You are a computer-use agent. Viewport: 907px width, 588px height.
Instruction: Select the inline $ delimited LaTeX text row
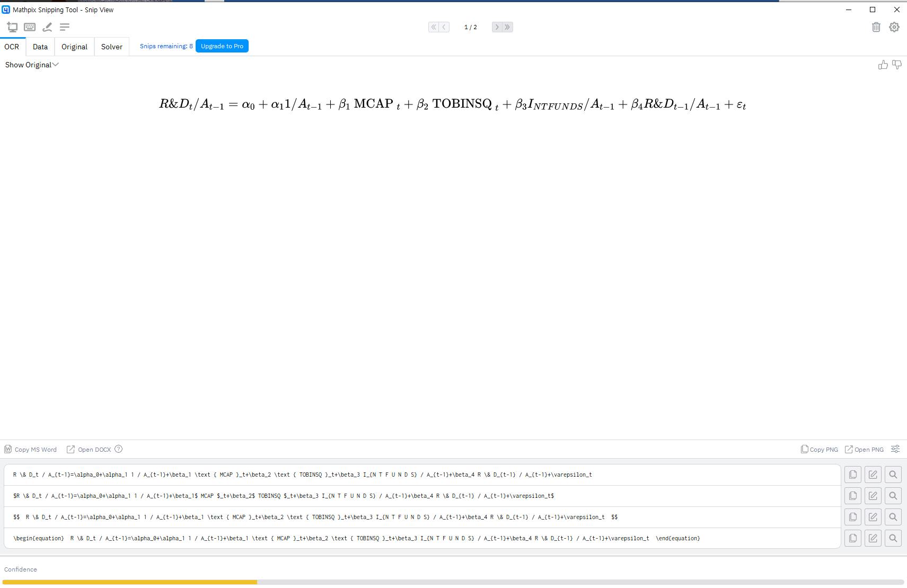[x=422, y=496]
